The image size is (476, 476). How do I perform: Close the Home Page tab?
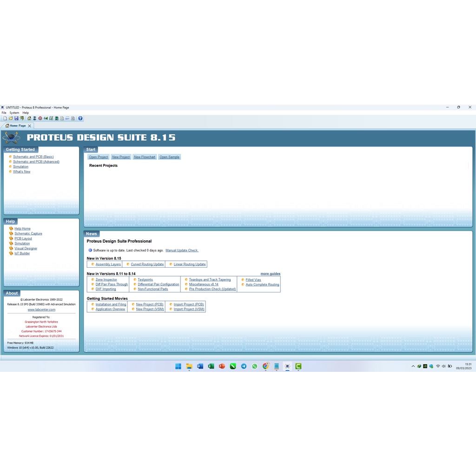tap(30, 126)
